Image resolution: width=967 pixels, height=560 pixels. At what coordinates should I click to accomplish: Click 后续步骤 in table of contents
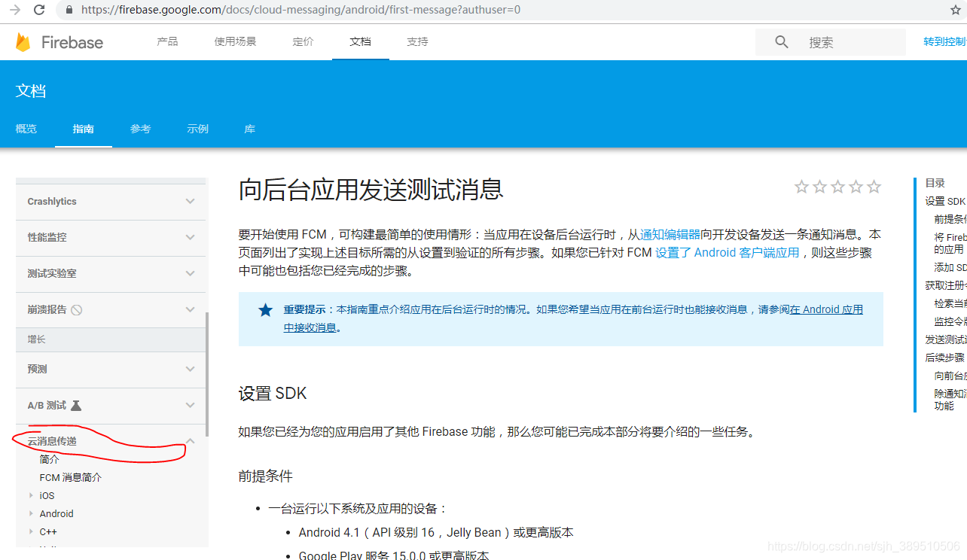coord(945,358)
